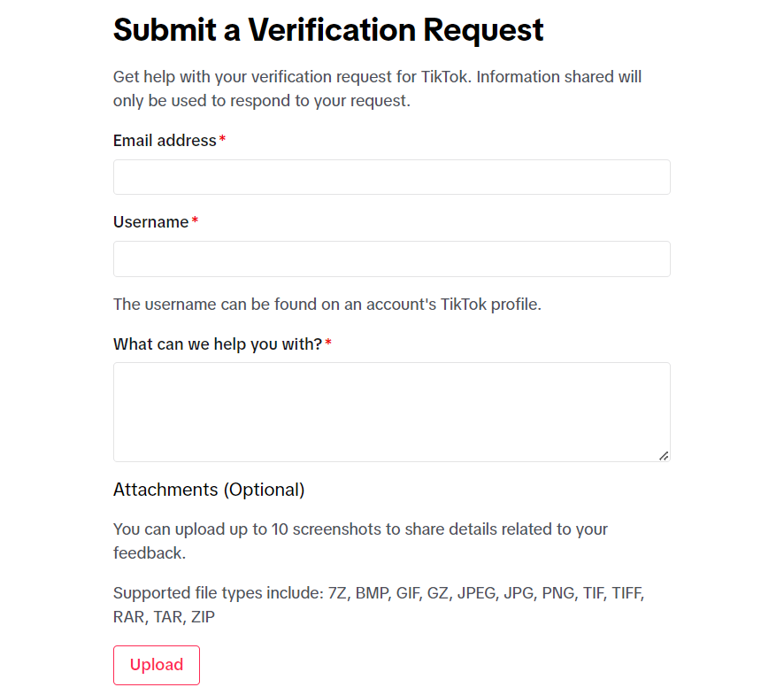The height and width of the screenshot is (695, 784).
Task: Click 'RAR, TAR, ZIP' in the file types list
Action: pos(164,616)
